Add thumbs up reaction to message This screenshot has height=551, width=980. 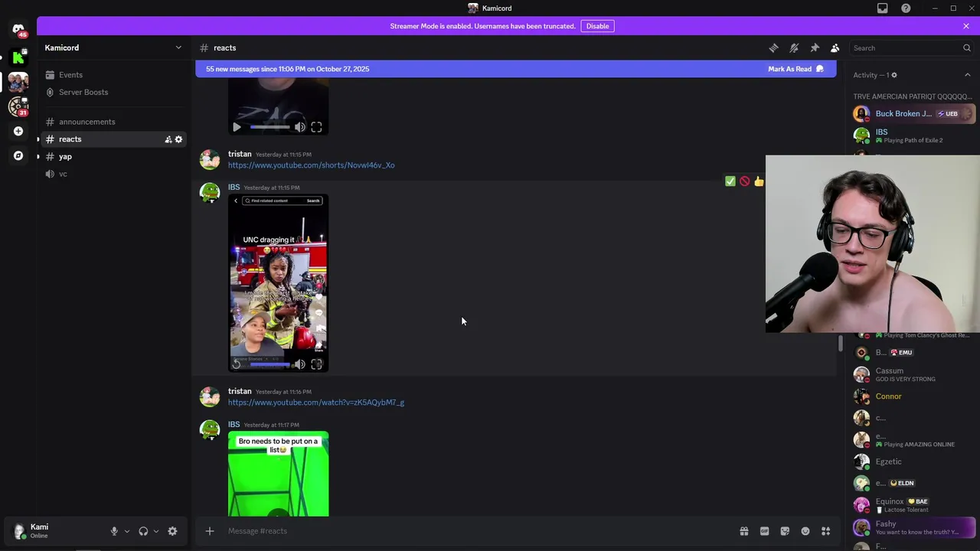[758, 181]
